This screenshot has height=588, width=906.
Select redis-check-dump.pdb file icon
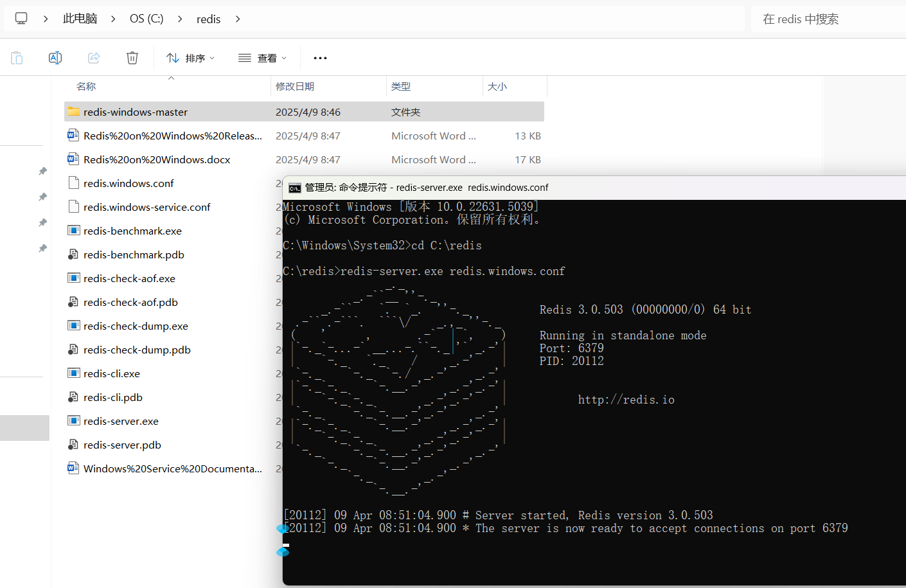click(73, 349)
